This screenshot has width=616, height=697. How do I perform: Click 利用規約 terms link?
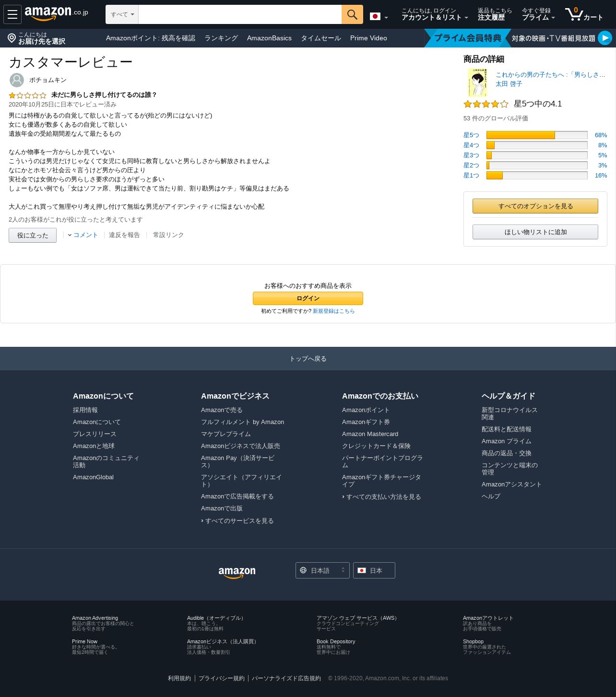(x=179, y=678)
